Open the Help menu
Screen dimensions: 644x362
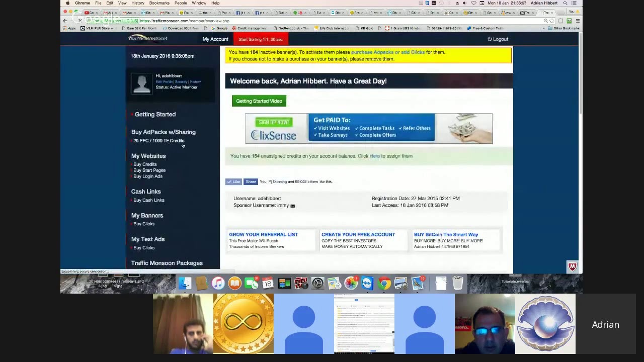[x=215, y=3]
